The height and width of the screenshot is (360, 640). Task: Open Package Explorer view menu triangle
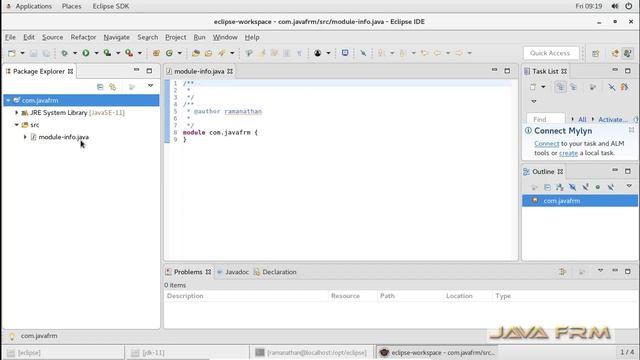click(150, 86)
